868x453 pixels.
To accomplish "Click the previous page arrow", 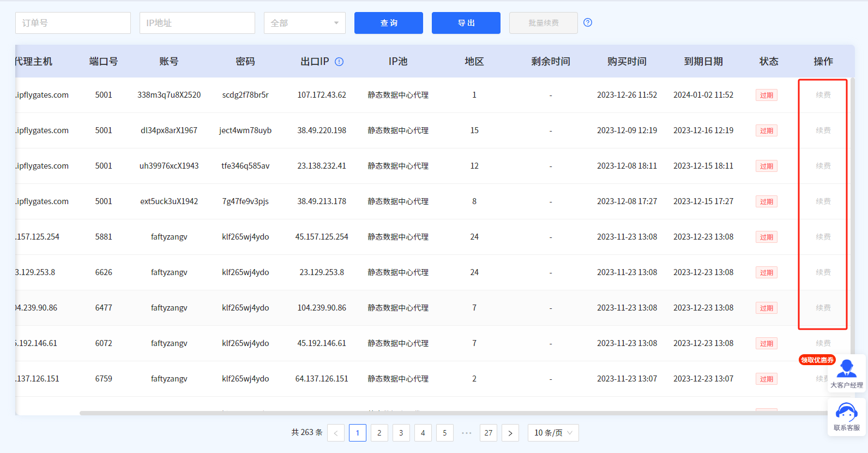I will click(336, 433).
